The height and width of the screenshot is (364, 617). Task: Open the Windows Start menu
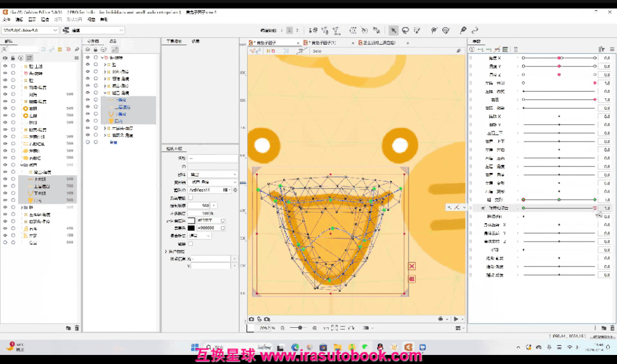point(195,348)
